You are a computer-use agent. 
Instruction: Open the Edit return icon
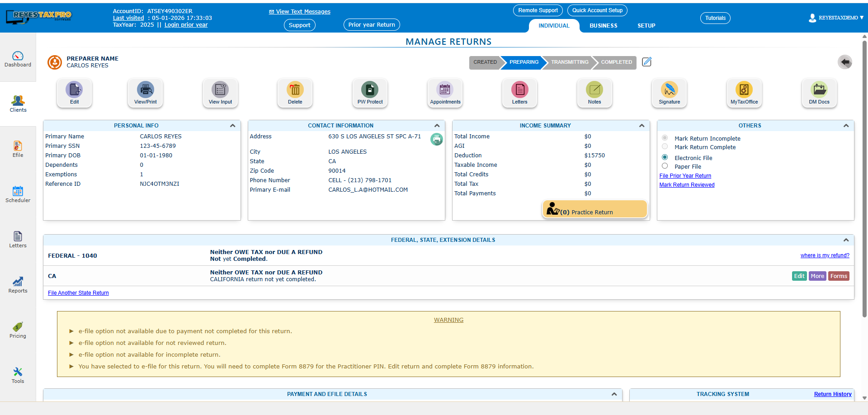74,93
